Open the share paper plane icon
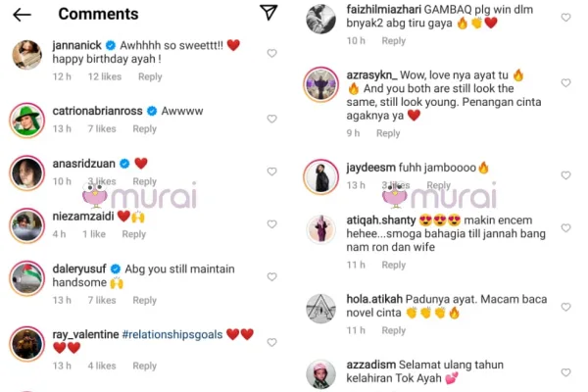588x392 pixels. (269, 13)
